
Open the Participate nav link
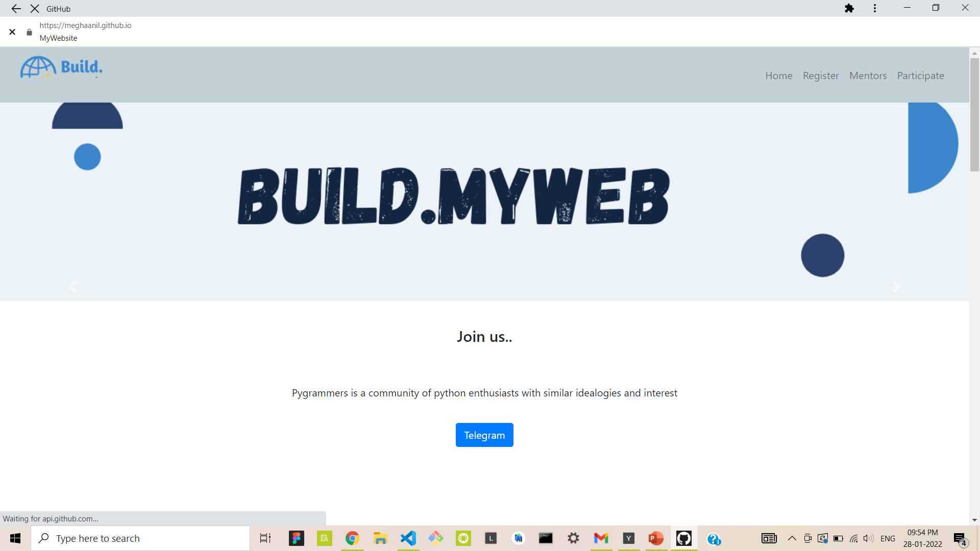click(x=920, y=76)
